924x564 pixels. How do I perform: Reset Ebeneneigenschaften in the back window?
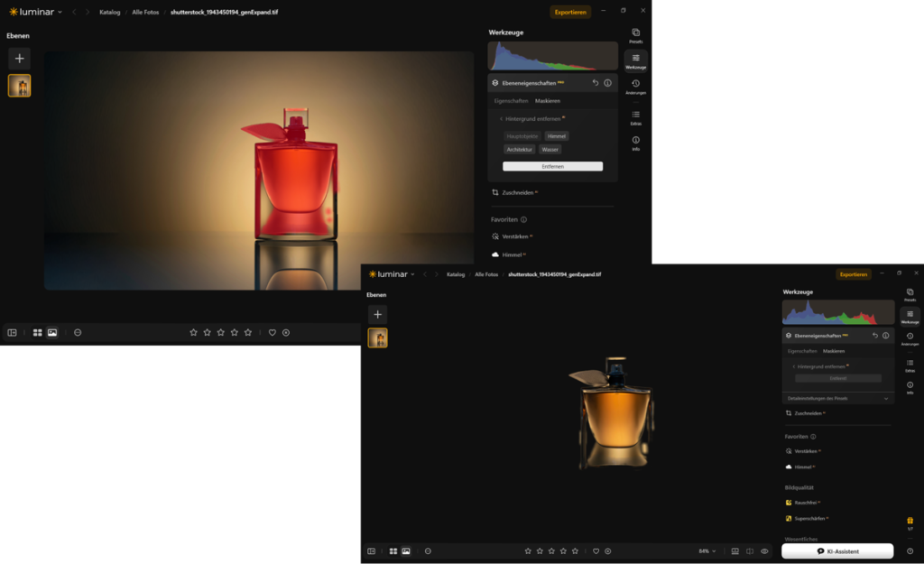(596, 83)
